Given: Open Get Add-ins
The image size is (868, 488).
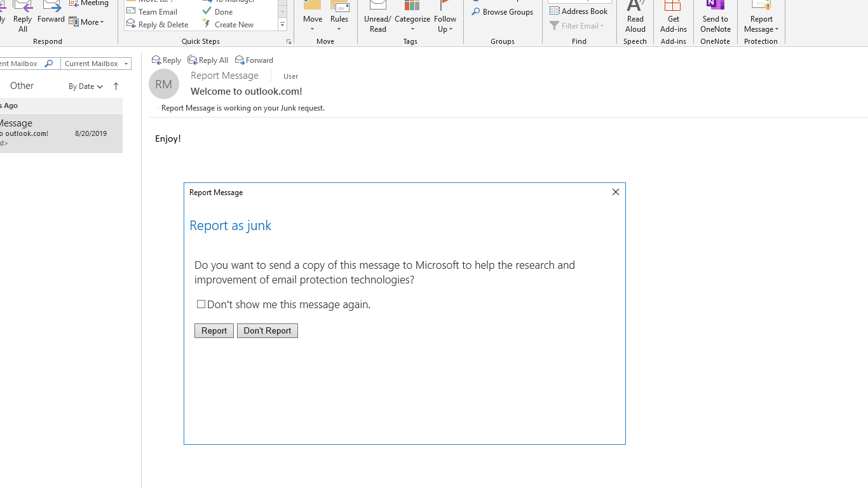Looking at the screenshot, I should (674, 17).
